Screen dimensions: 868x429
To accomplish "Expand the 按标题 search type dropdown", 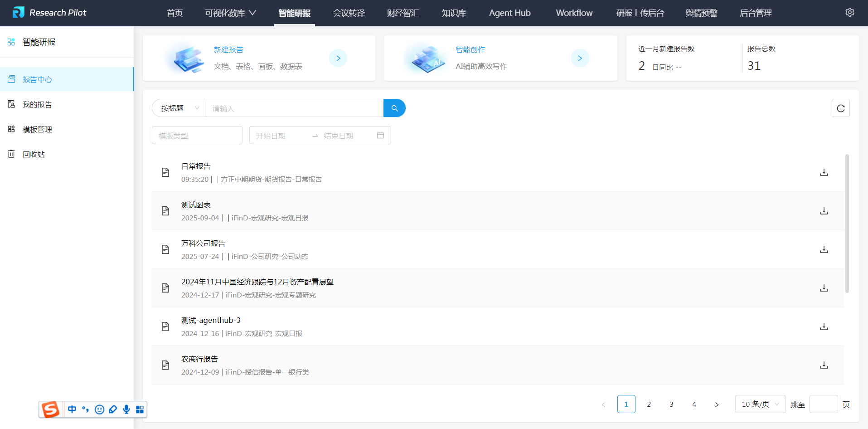I will tap(179, 108).
